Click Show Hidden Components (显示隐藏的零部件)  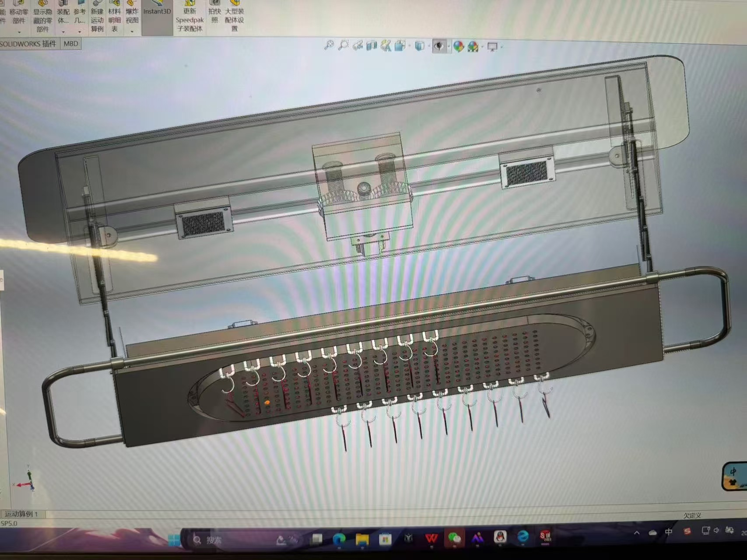[42, 17]
